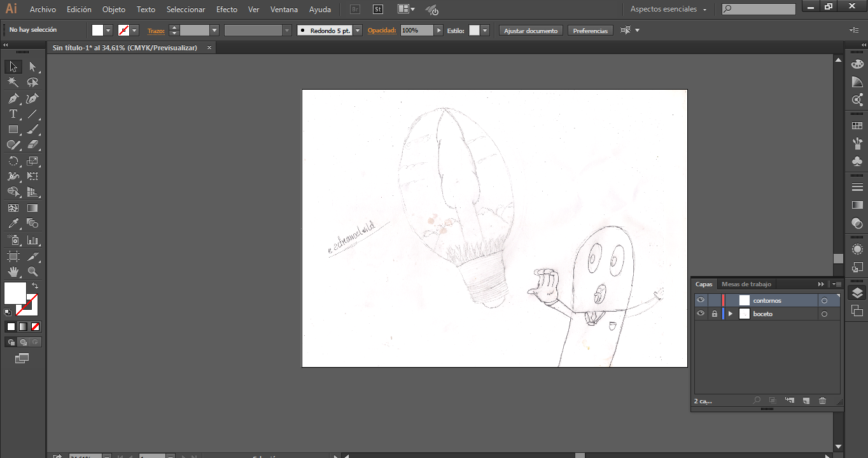Click the Preferencias button
The width and height of the screenshot is (868, 458).
(590, 31)
